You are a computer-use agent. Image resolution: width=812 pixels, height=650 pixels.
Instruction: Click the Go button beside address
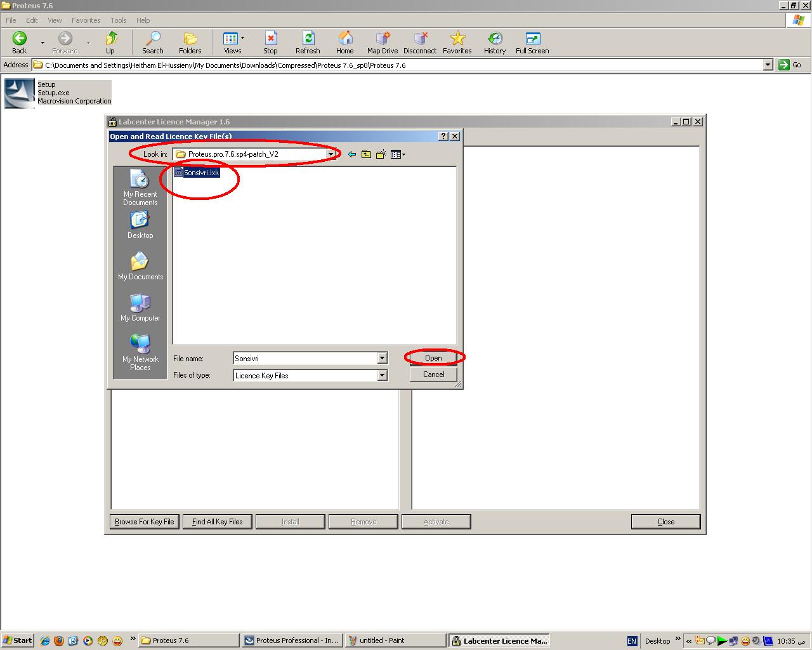(x=790, y=65)
